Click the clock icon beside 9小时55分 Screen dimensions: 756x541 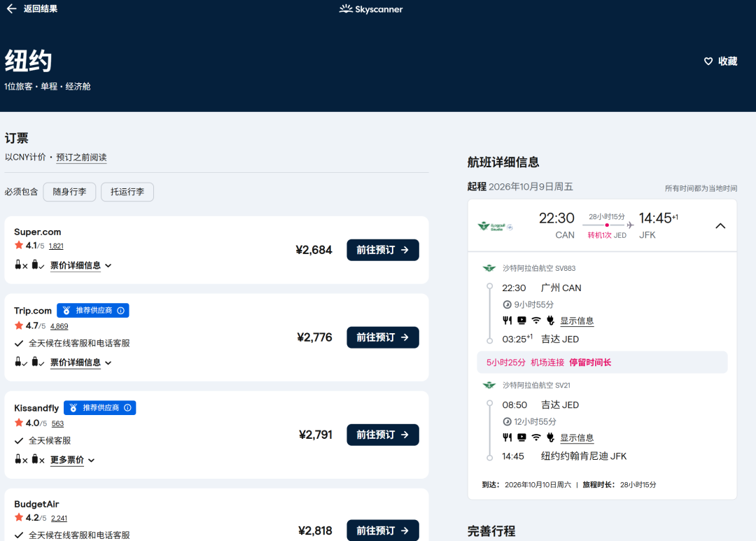[507, 304]
